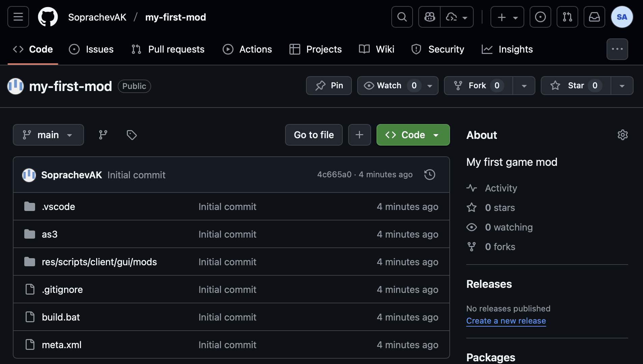Open the Go to file button
This screenshot has height=364, width=643.
(x=313, y=135)
